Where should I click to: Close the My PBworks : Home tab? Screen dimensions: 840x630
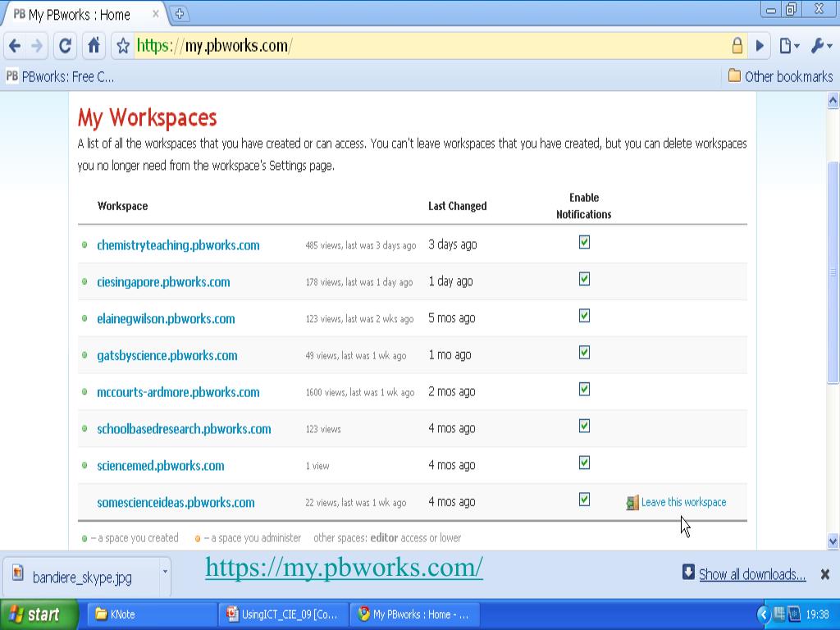click(x=155, y=15)
